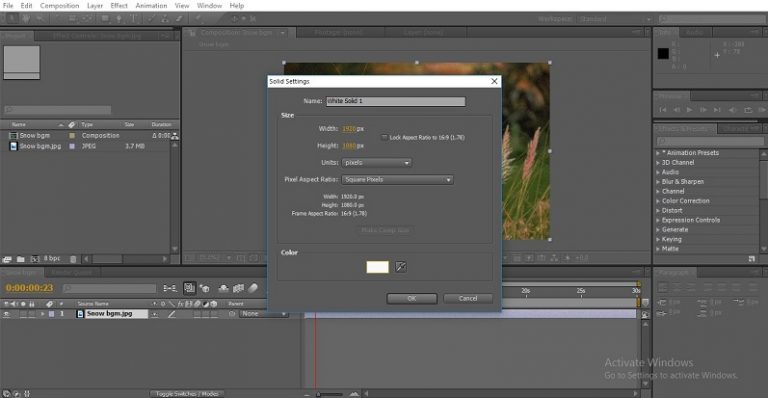Click the Name field with White Solid 1
The width and height of the screenshot is (768, 398).
(x=396, y=101)
